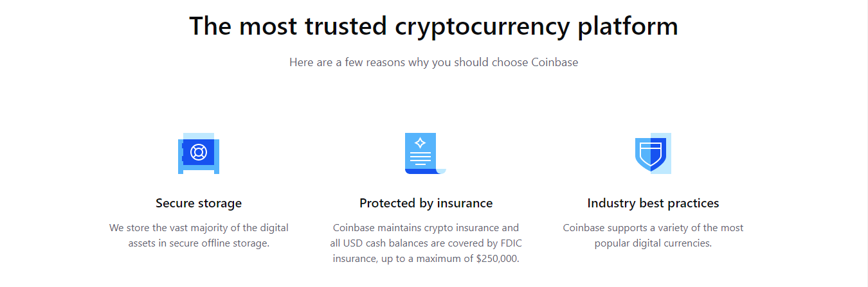Viewport: 868px width, 287px height.
Task: Click the main cryptocurrency platform headline
Action: coord(433,26)
